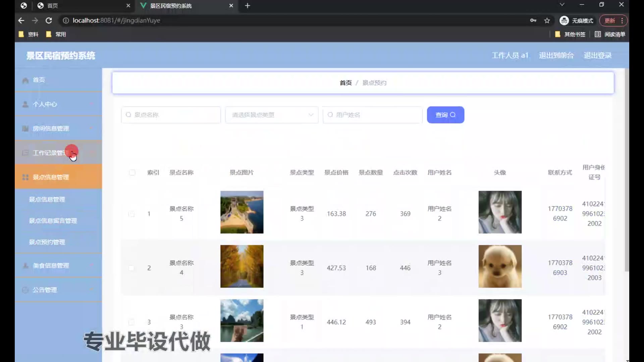This screenshot has height=362, width=644.
Task: Open the 景点预约管理 submenu item
Action: [x=47, y=242]
